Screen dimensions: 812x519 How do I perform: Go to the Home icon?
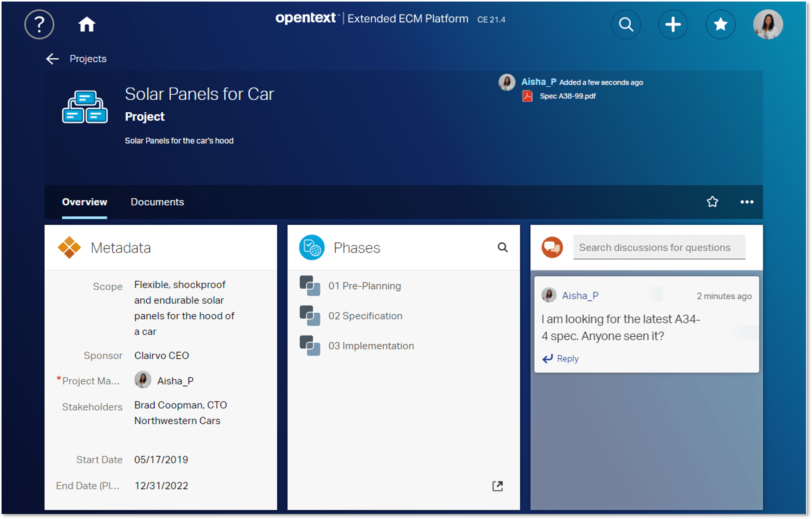[x=86, y=24]
